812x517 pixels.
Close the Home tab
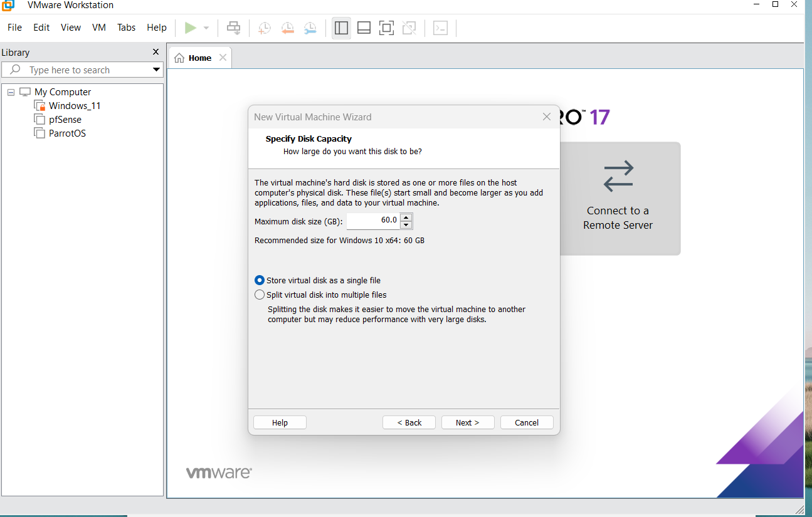coord(223,58)
